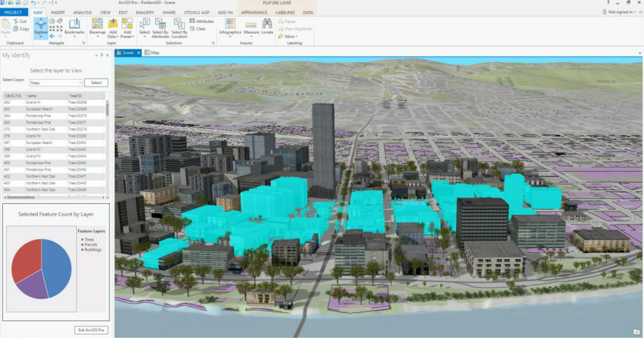
Task: Click the Full Extent globe icon
Action: click(52, 21)
